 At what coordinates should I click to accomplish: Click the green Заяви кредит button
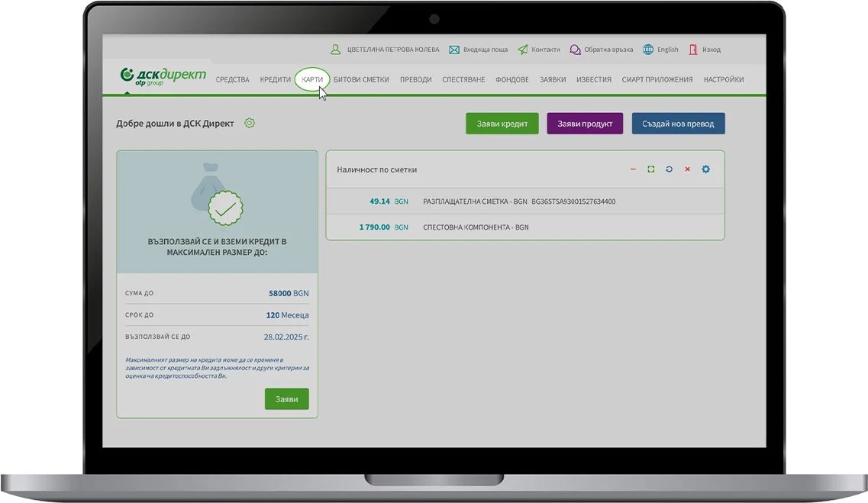click(502, 124)
